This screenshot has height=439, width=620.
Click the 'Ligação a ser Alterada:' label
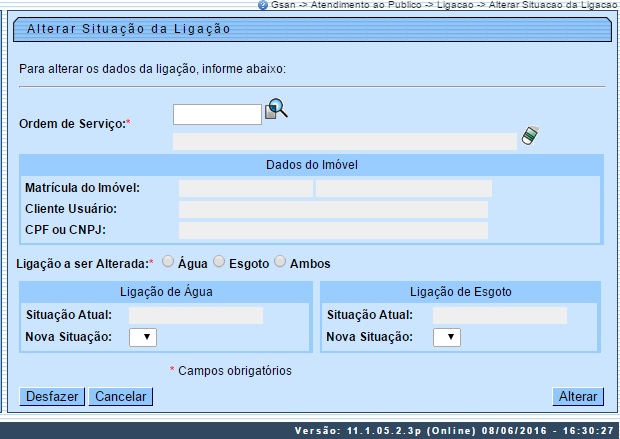click(x=83, y=264)
